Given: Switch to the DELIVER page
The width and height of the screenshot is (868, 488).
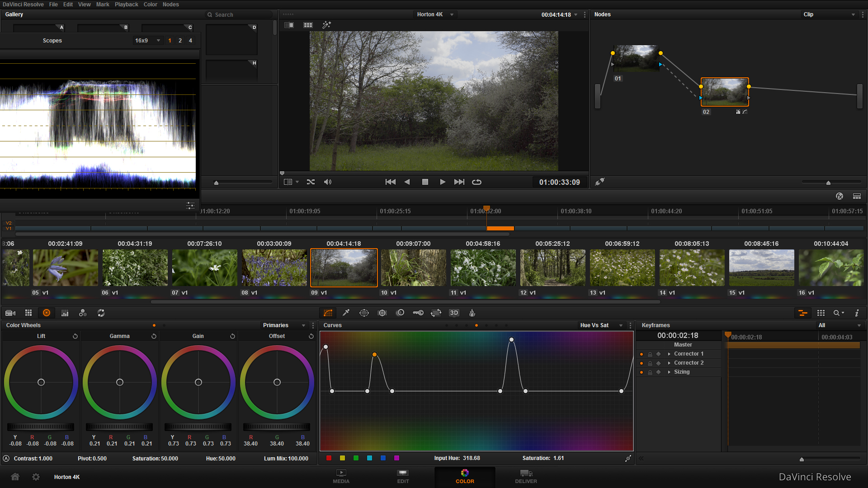Looking at the screenshot, I should point(526,477).
